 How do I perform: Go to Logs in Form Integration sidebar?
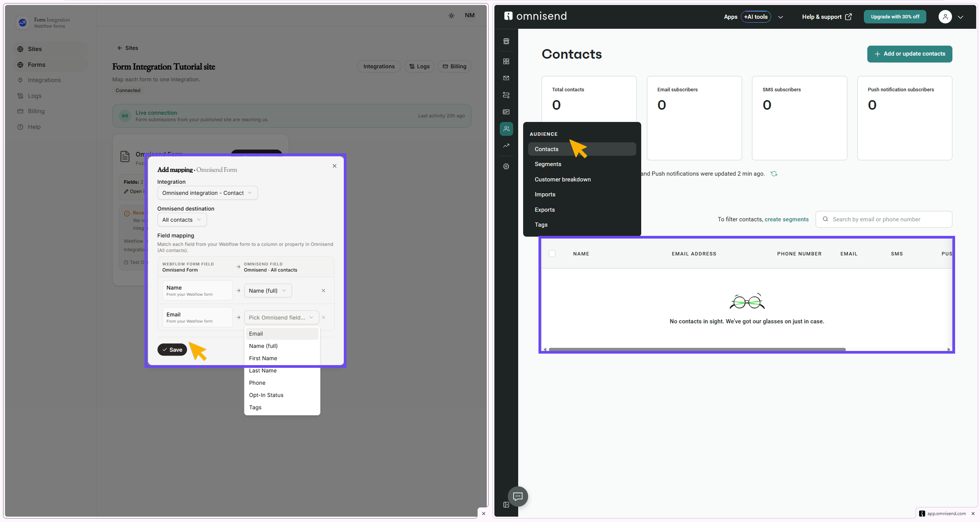point(51,96)
